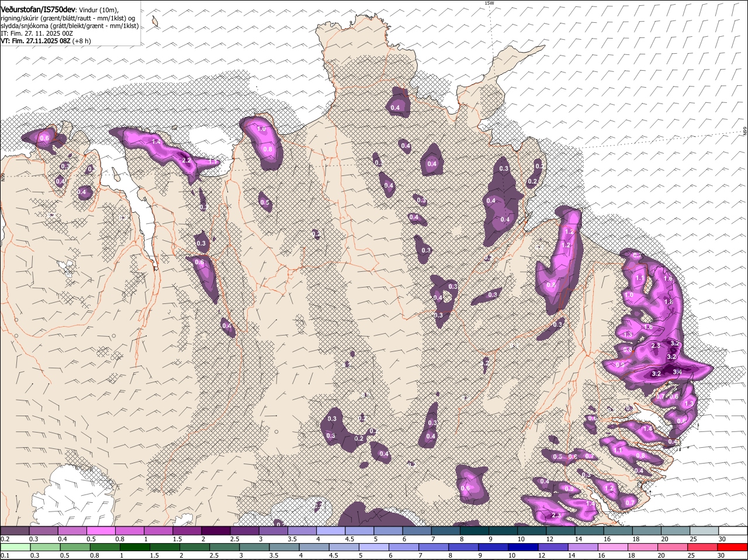
Task: Click the pale green 0.1 swatch in bottom legend
Action: [15, 547]
